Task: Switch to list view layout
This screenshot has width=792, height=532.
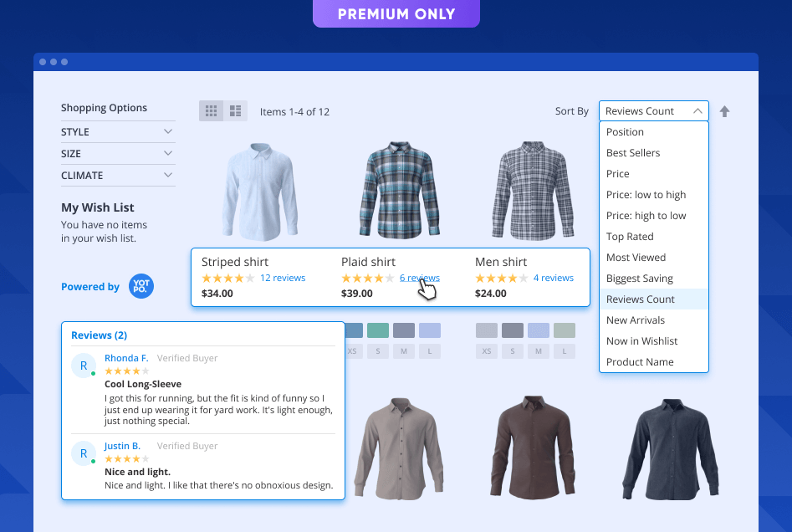Action: (x=235, y=110)
